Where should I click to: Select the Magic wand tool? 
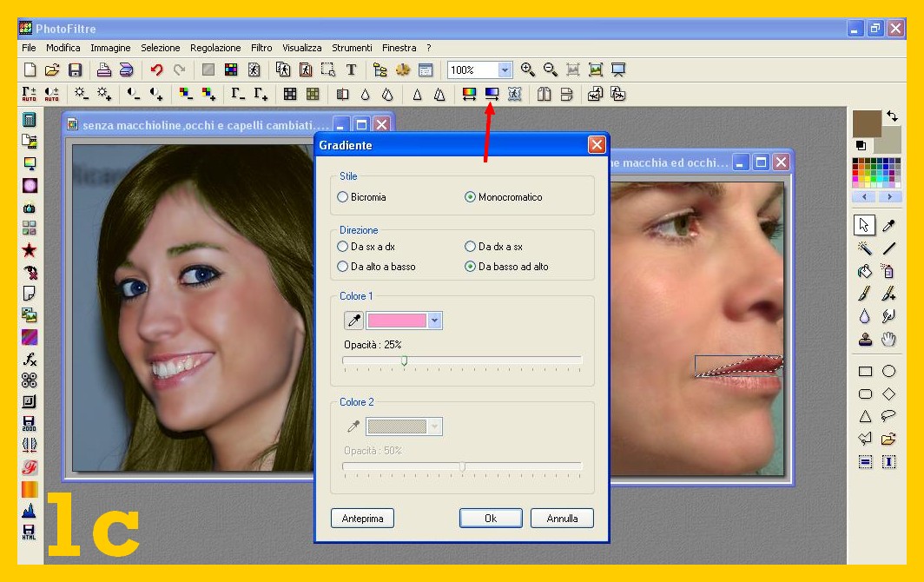(x=865, y=248)
